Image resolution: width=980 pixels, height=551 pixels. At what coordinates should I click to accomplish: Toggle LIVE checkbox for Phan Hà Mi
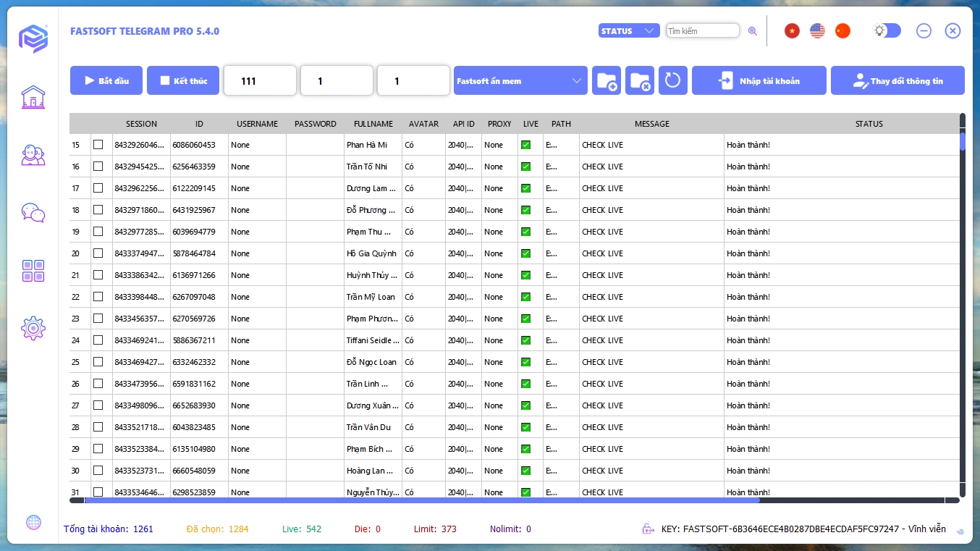pyautogui.click(x=525, y=145)
